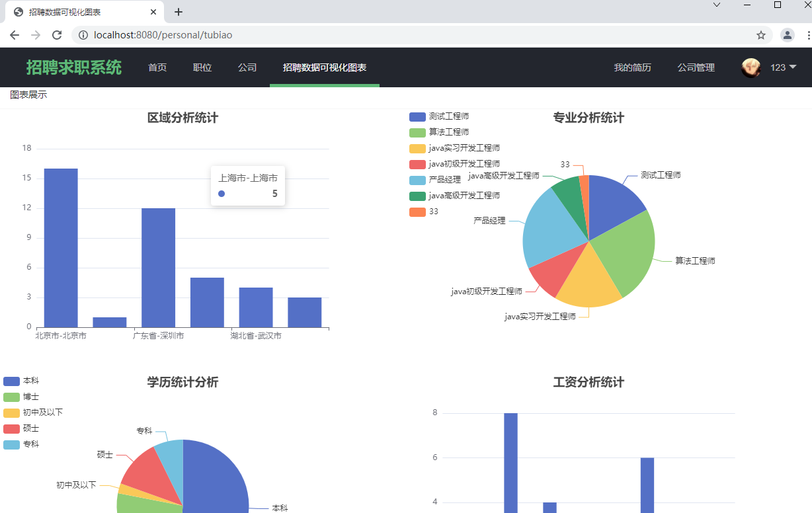This screenshot has width=812, height=513.
Task: Open a new browser tab
Action: tap(179, 12)
